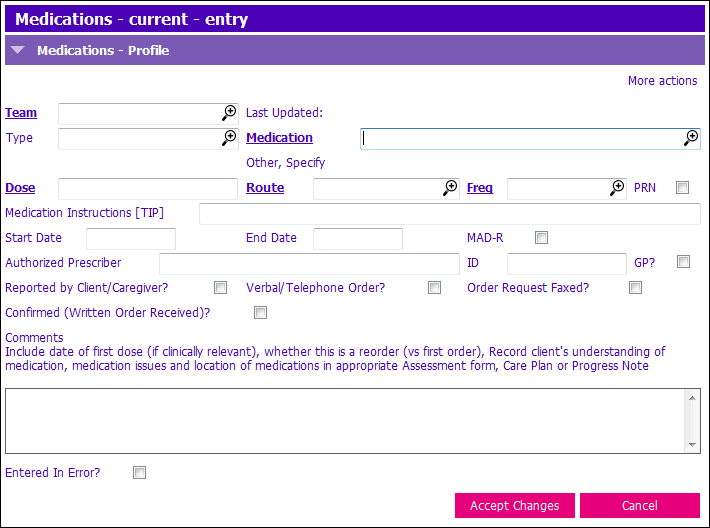Screen dimensions: 710x528
Task: Click the Comments scrollbar up arrow
Action: (x=692, y=398)
